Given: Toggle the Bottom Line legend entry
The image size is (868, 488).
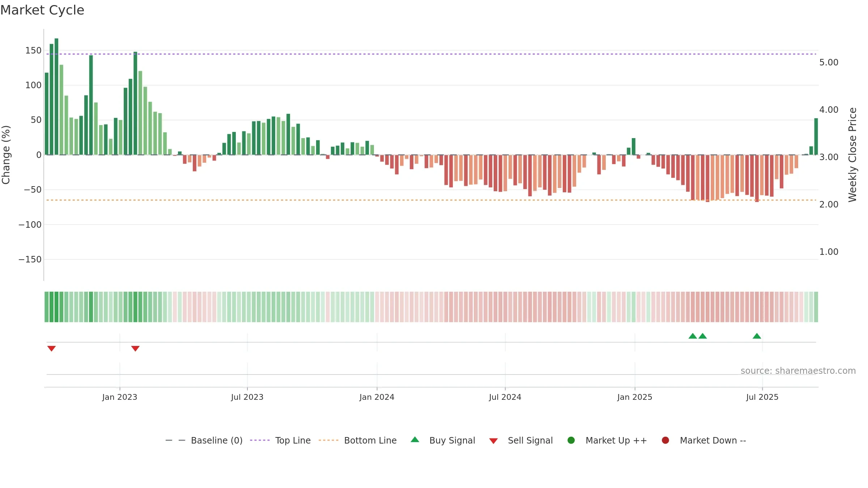Looking at the screenshot, I should click(358, 440).
